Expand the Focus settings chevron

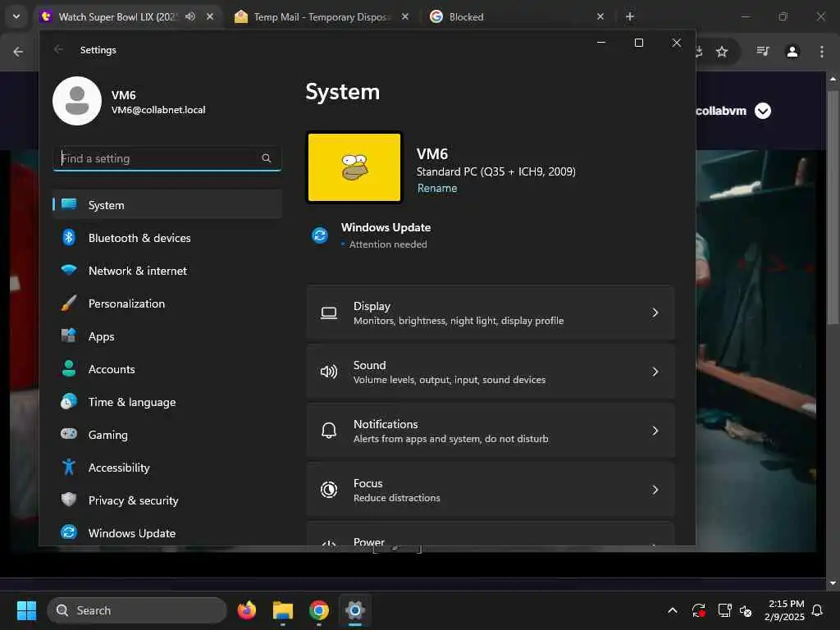pyautogui.click(x=655, y=489)
